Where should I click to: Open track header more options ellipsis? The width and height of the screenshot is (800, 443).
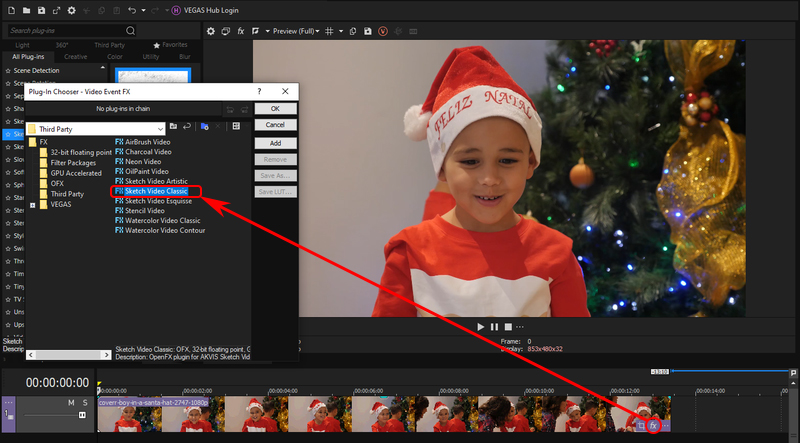tap(9, 403)
